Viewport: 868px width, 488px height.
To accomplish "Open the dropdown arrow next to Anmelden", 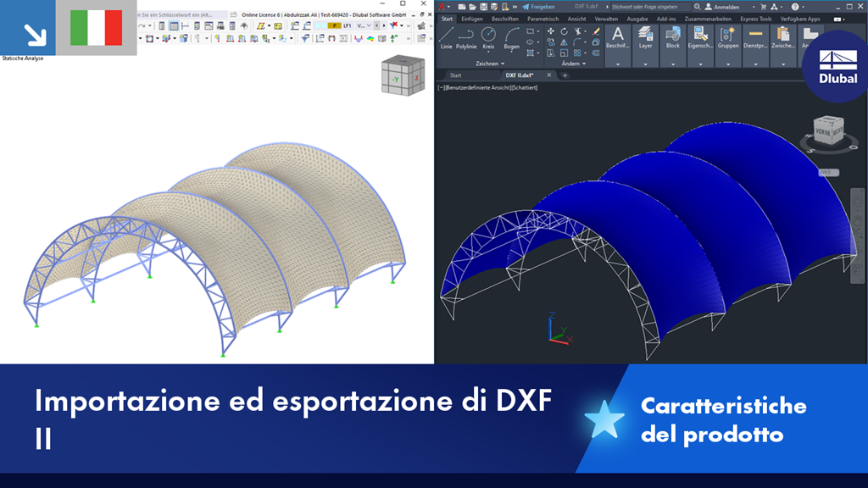I will point(754,7).
